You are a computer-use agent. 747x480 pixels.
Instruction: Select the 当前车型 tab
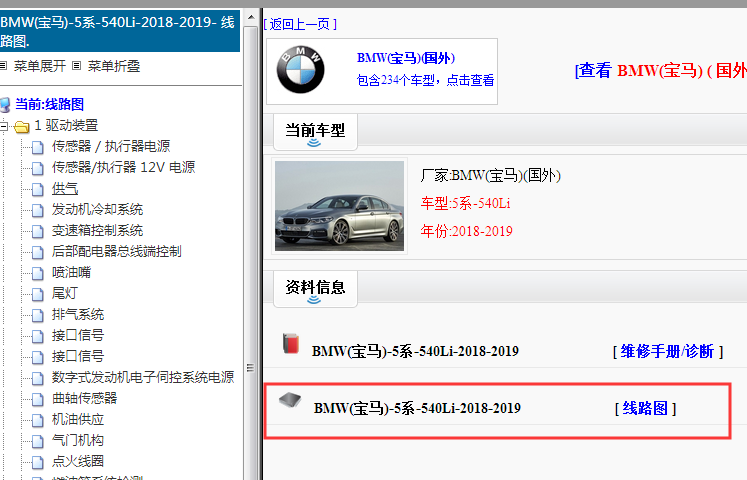[x=315, y=131]
